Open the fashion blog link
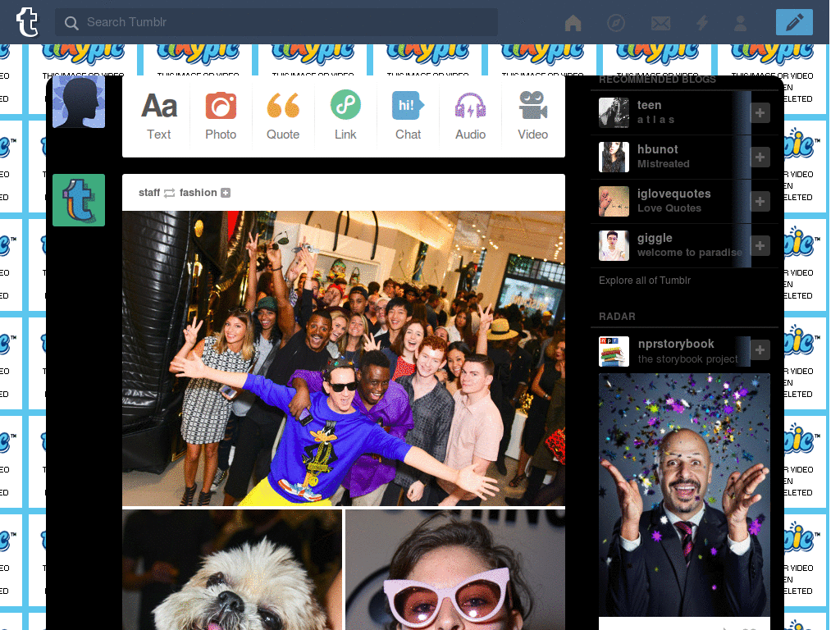Screen dimensions: 840x630 [199, 193]
